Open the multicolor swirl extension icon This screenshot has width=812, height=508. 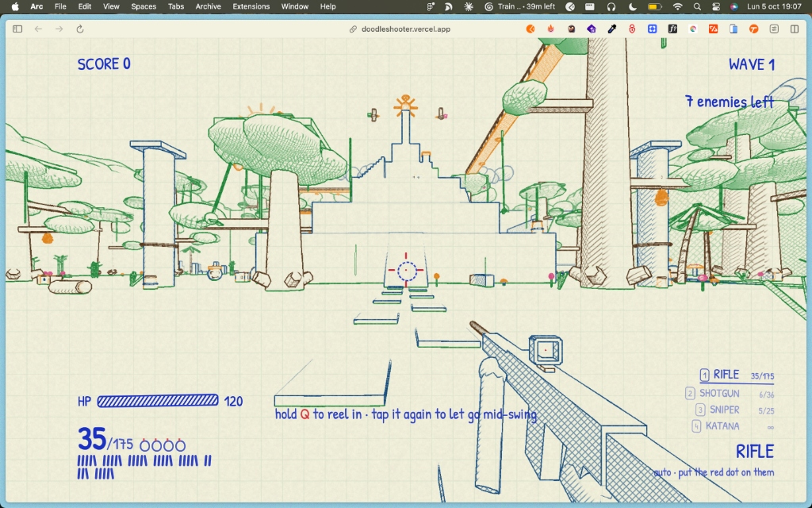pyautogui.click(x=693, y=29)
